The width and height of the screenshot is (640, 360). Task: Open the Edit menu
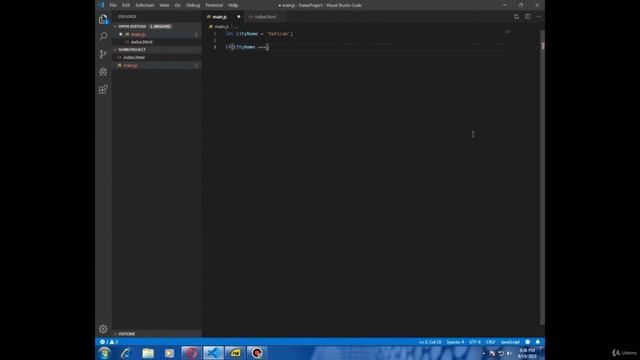click(x=126, y=5)
